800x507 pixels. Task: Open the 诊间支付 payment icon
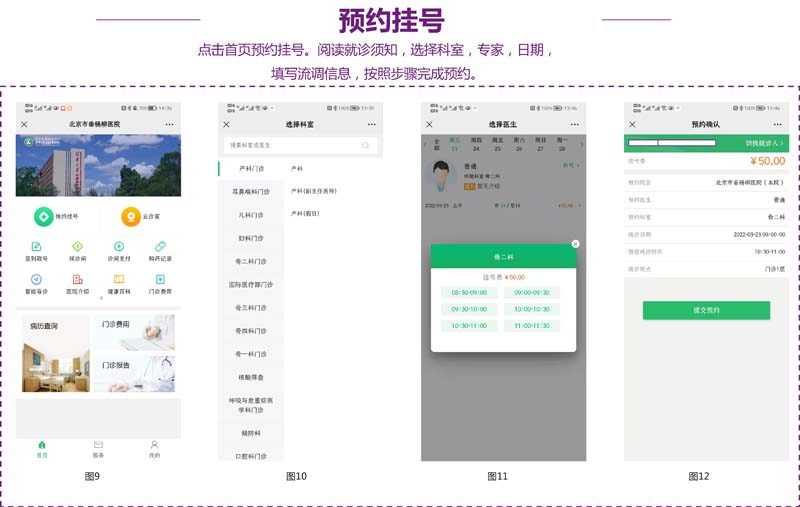click(x=119, y=247)
